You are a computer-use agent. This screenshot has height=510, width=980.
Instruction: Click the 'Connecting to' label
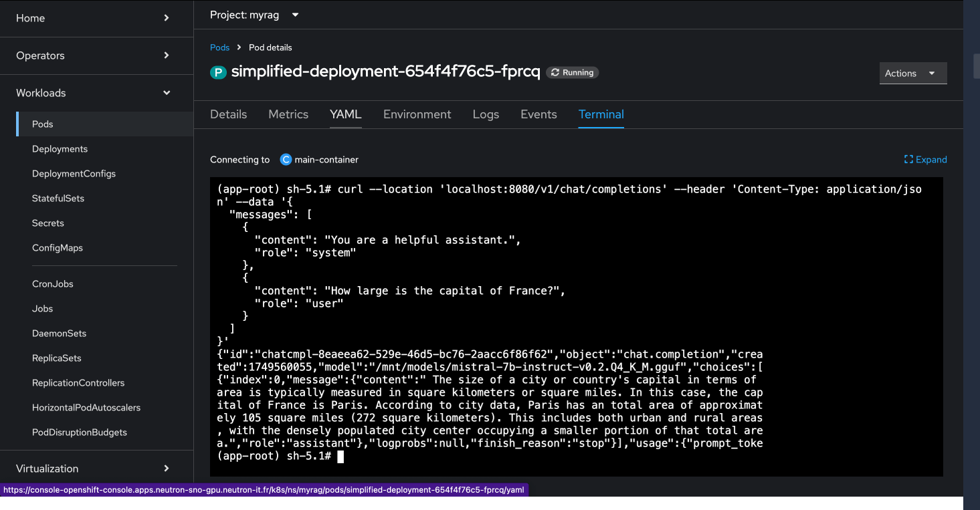240,160
